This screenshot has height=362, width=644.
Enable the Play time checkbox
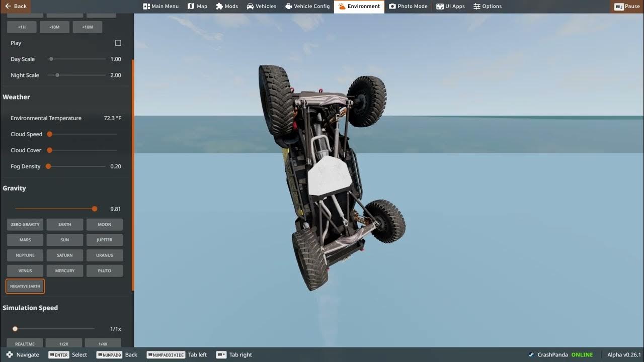118,43
